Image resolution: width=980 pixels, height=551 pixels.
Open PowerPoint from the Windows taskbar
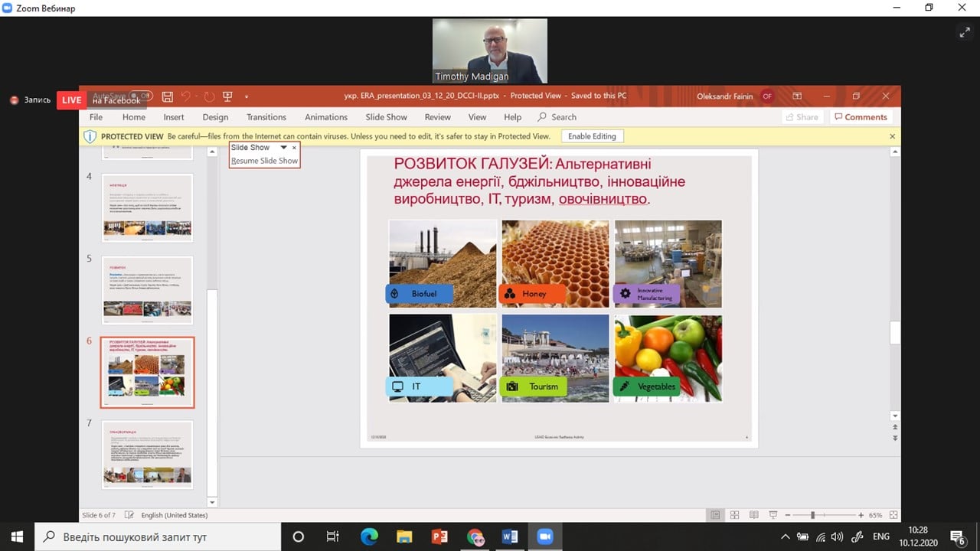point(439,536)
